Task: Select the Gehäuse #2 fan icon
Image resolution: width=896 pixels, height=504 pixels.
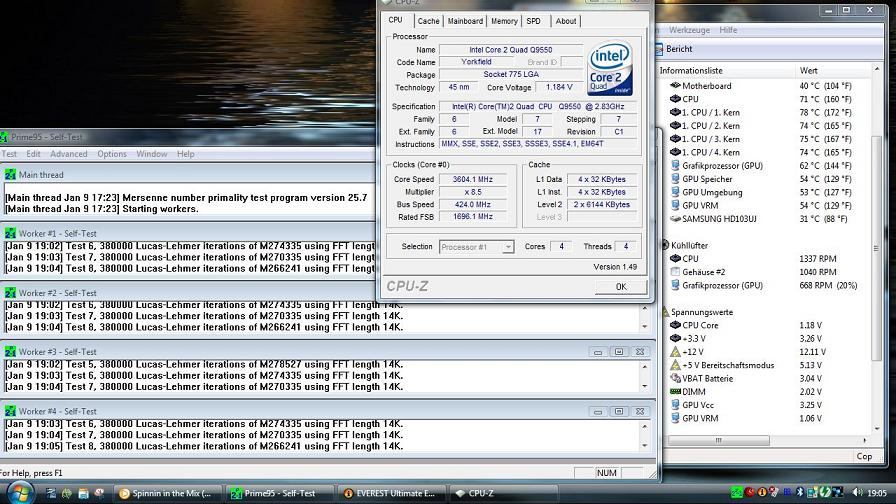Action: click(x=675, y=272)
